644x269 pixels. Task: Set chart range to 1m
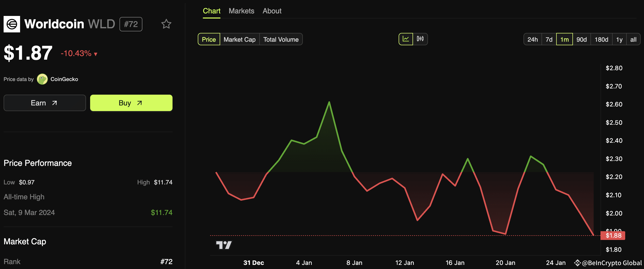pos(565,39)
